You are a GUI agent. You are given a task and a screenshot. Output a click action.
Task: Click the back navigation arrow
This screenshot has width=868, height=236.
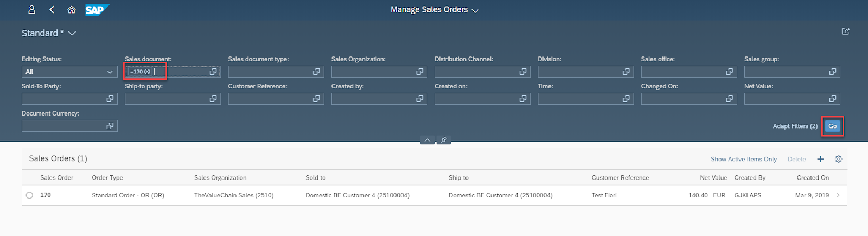pyautogui.click(x=52, y=10)
